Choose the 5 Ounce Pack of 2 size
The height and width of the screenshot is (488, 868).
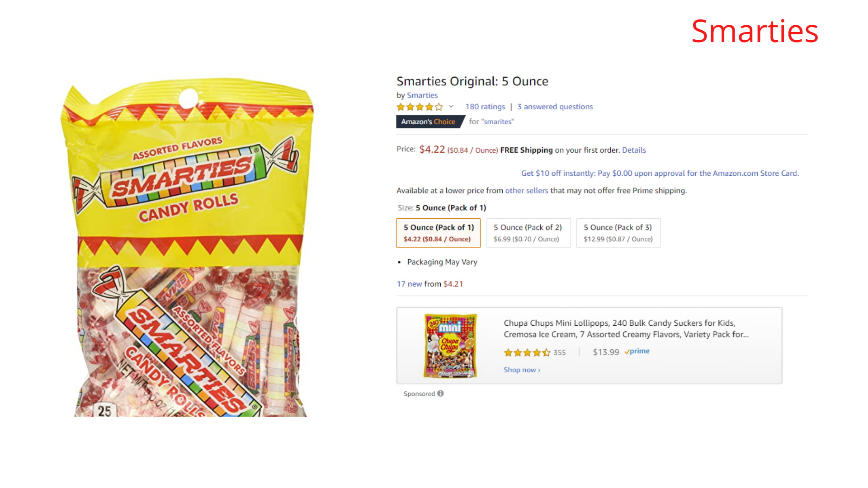(x=528, y=233)
